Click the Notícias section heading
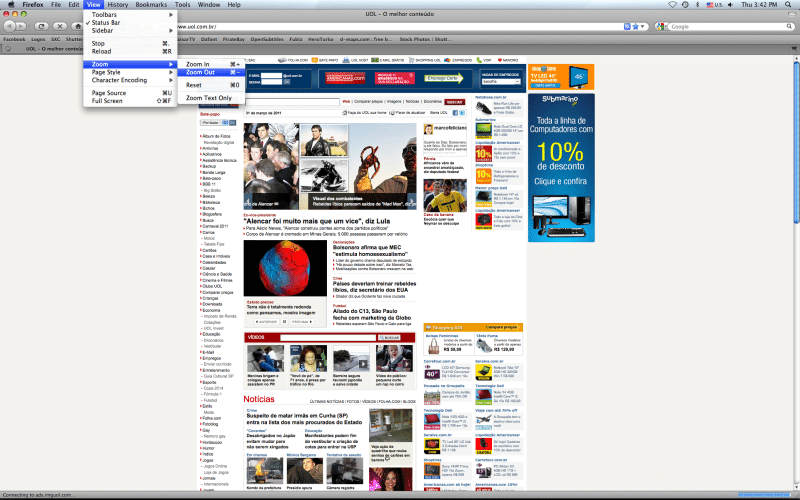Viewport: 800px width, 500px height. 259,399
